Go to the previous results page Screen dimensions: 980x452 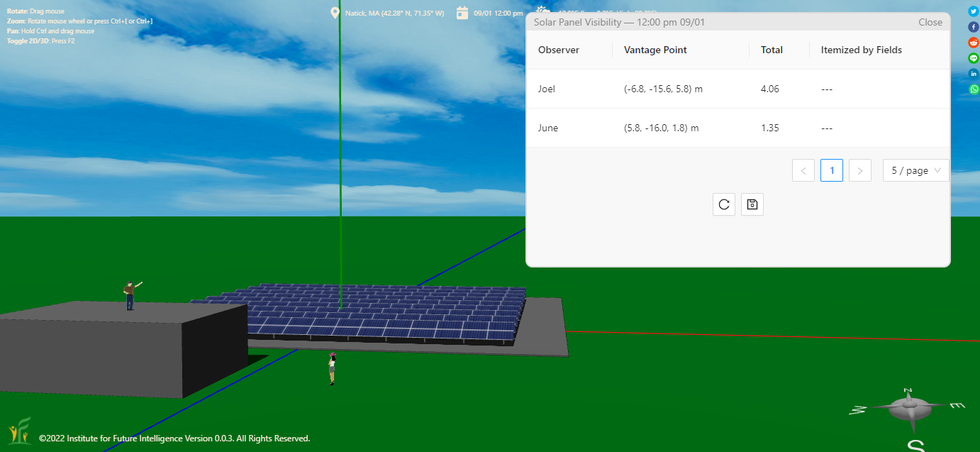tap(803, 170)
